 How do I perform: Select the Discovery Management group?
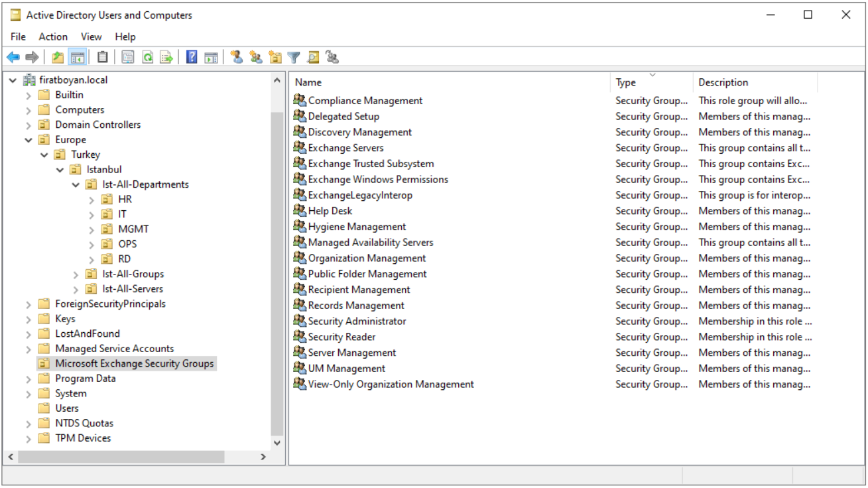coord(360,132)
